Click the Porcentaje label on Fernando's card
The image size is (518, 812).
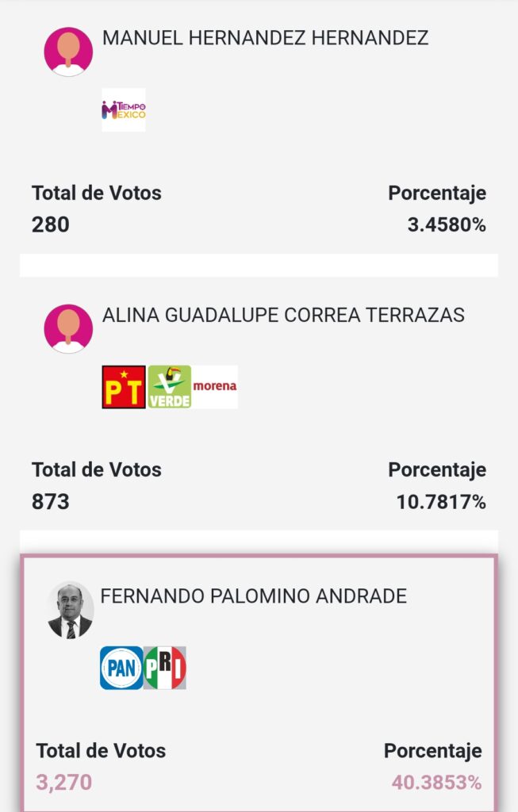click(433, 750)
